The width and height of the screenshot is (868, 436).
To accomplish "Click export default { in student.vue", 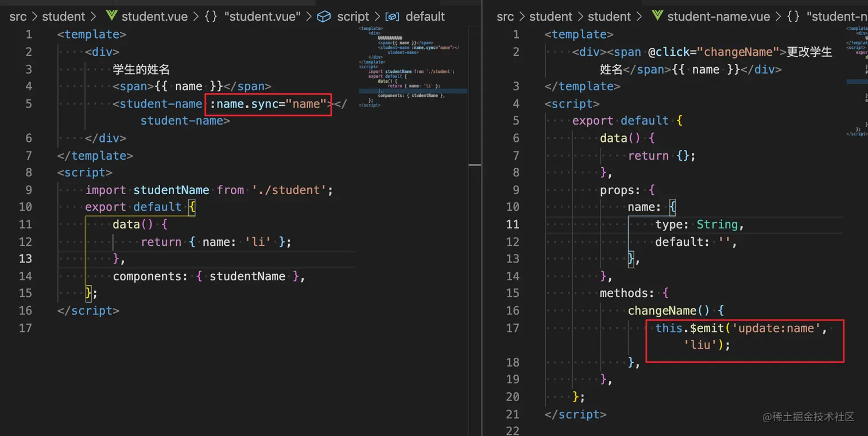I will click(140, 207).
